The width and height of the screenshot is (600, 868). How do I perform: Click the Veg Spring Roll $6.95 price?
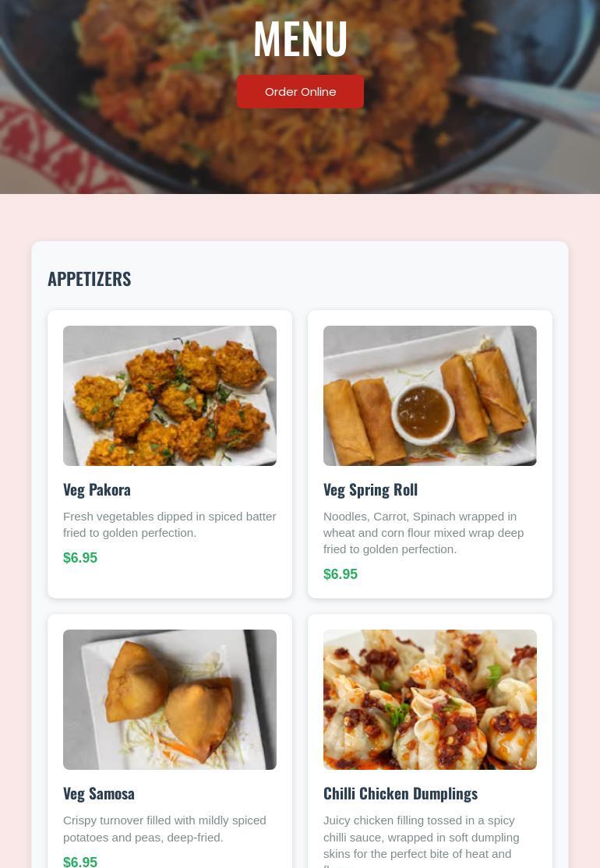pyautogui.click(x=341, y=574)
